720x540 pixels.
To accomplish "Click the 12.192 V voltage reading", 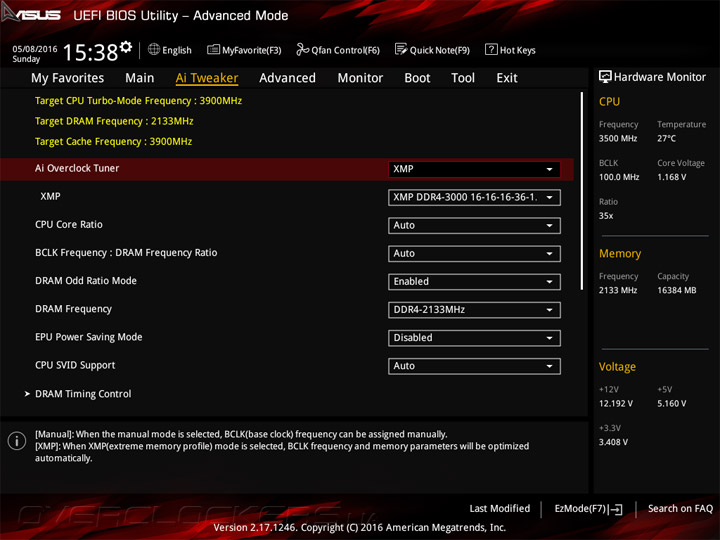I will pos(616,404).
